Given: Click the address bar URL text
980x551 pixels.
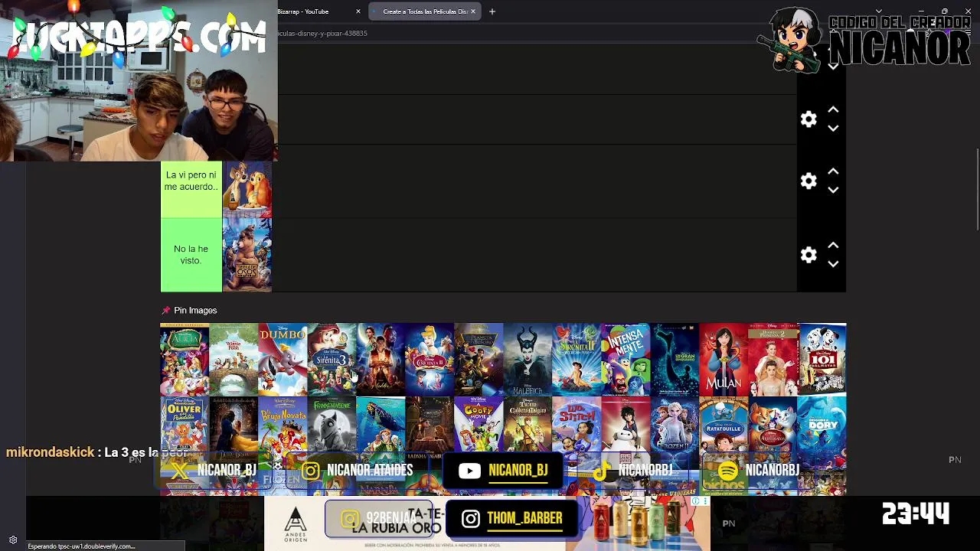Looking at the screenshot, I should [323, 34].
